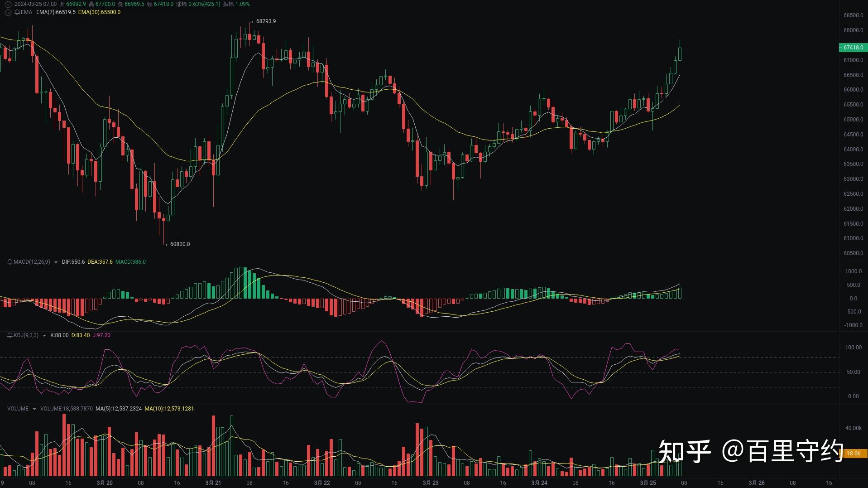Click the 40.00k volume axis label
Image resolution: width=868 pixels, height=488 pixels.
click(854, 428)
